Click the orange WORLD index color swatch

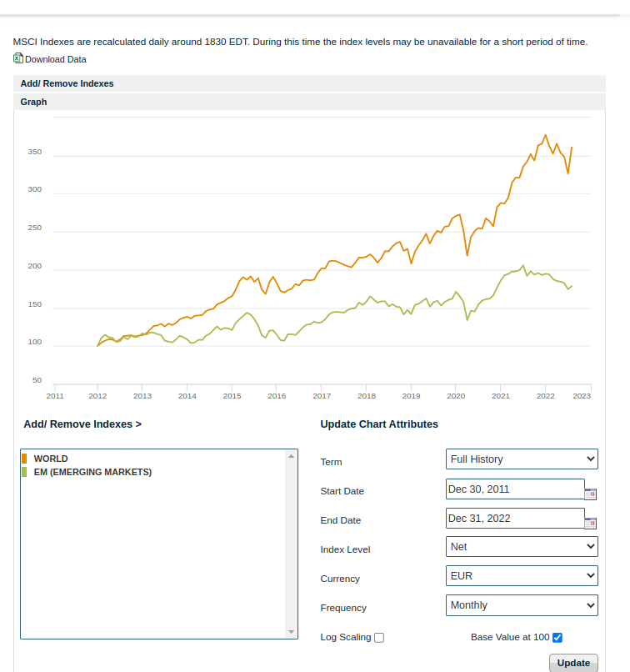click(x=25, y=459)
